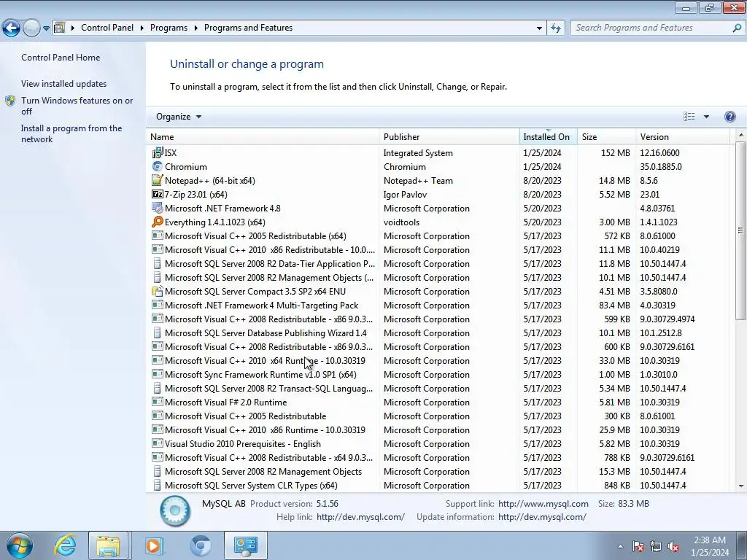
Task: Click the list scrollbar up arrow
Action: [x=741, y=135]
